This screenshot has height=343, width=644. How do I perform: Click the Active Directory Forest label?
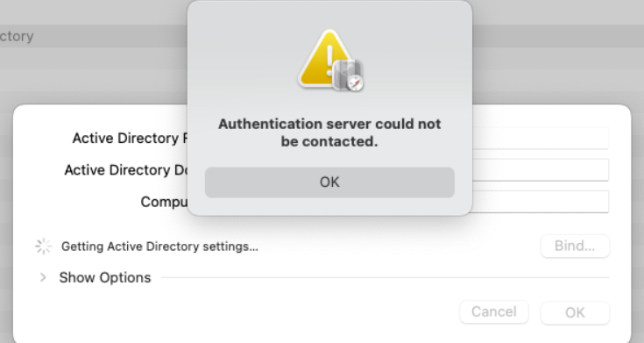tap(130, 139)
